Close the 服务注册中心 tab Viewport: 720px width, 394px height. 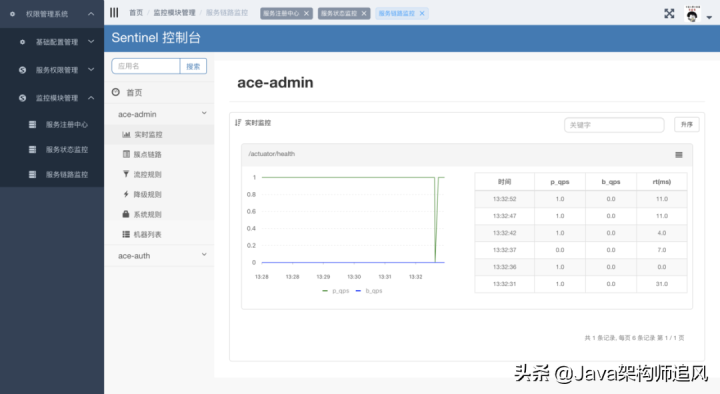[x=306, y=13]
